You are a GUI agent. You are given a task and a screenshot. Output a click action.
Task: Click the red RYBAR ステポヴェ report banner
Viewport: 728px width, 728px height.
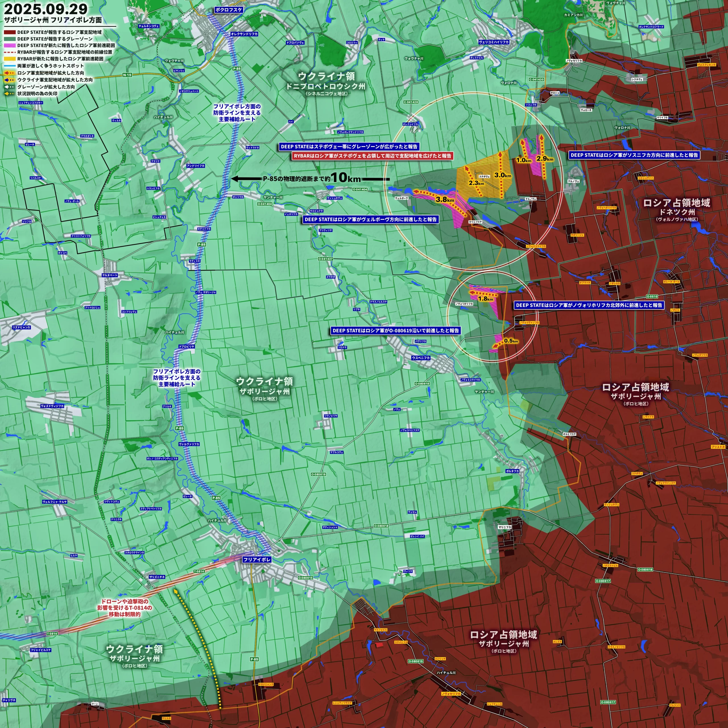click(x=372, y=156)
